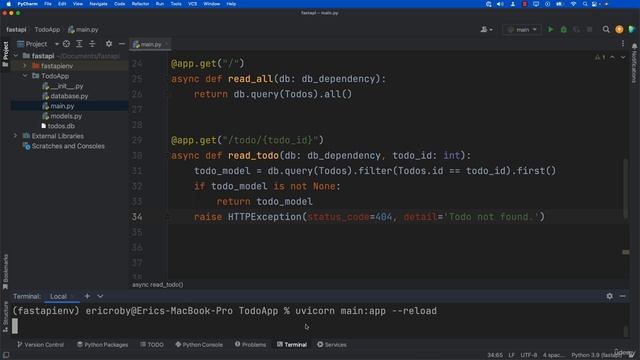Click the Wi-Fi status icon in menu bar
Image resolution: width=640 pixels, height=360 pixels.
(573, 4)
